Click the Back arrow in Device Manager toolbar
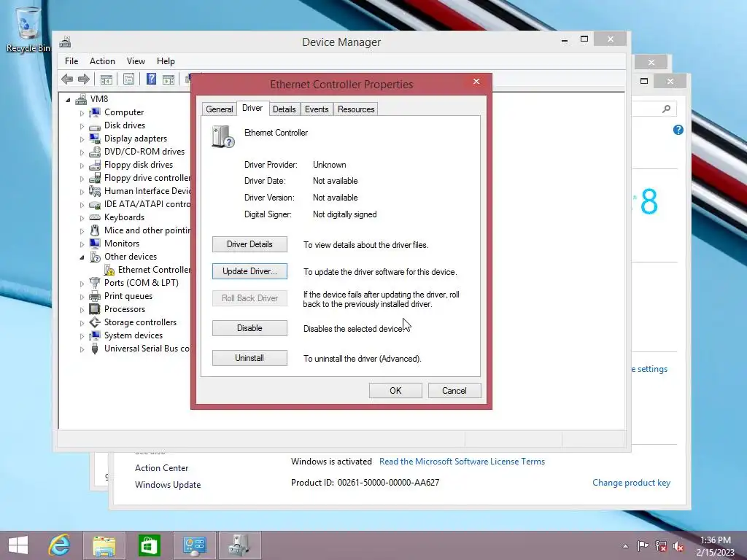Image resolution: width=747 pixels, height=560 pixels. click(67, 79)
